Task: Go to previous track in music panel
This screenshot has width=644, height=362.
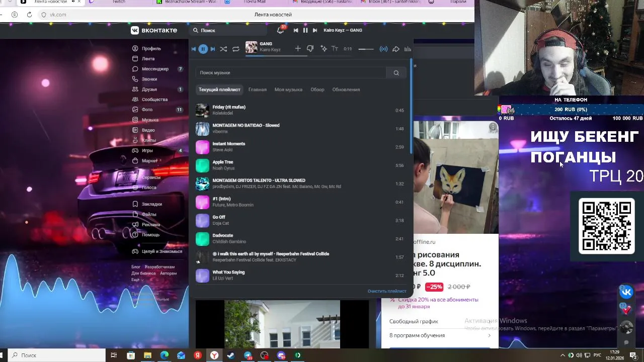Action: click(x=194, y=49)
